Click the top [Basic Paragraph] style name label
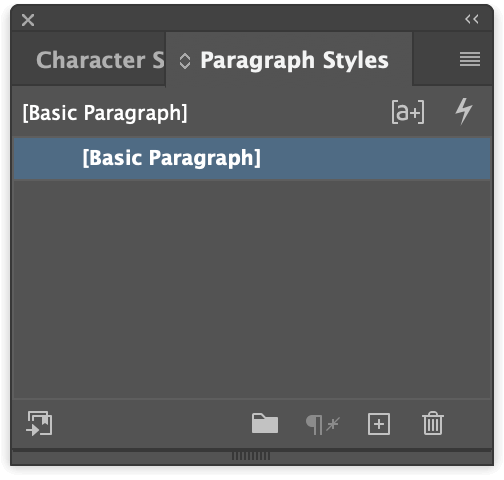The width and height of the screenshot is (504, 480). tap(105, 113)
